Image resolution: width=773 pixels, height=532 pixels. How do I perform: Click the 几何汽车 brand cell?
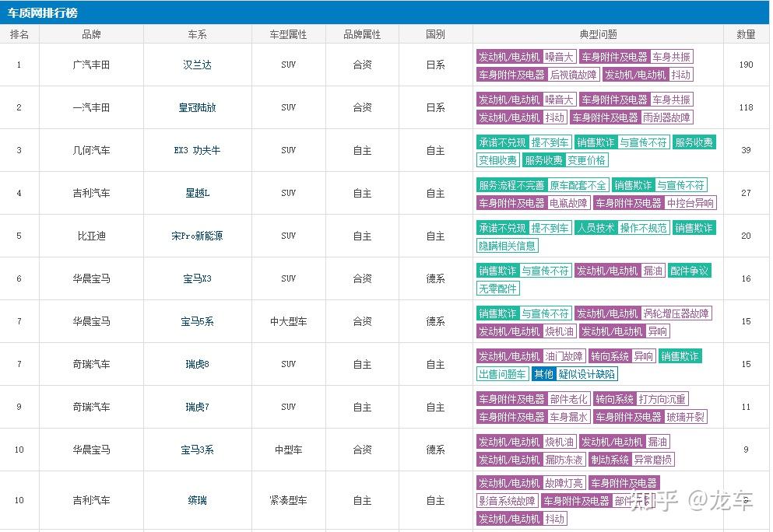[91, 150]
